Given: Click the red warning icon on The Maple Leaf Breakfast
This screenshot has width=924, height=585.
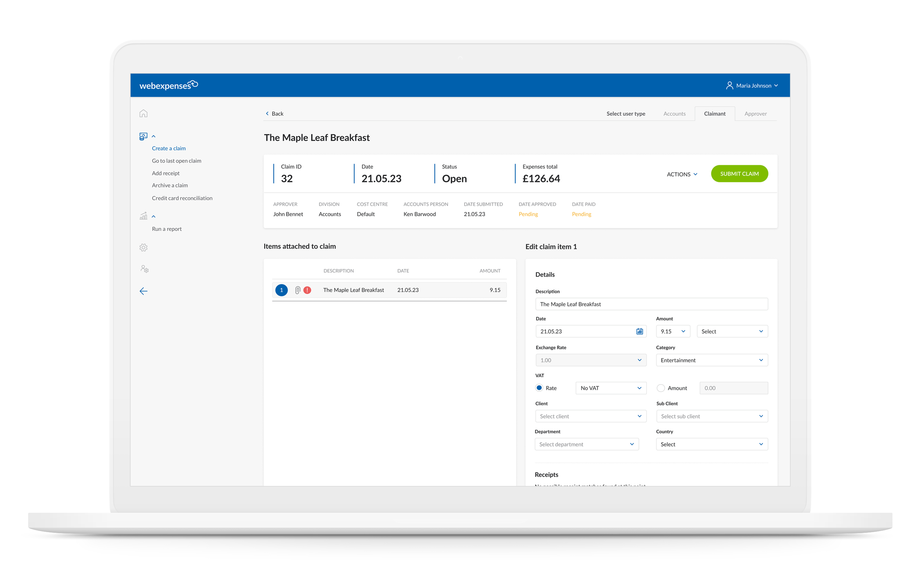Looking at the screenshot, I should [307, 290].
